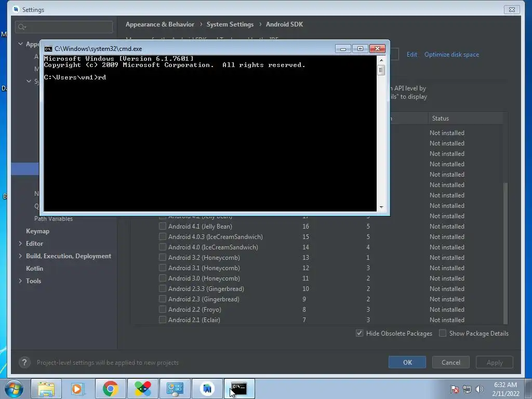Click Appearance & Behavior breadcrumb

(160, 24)
